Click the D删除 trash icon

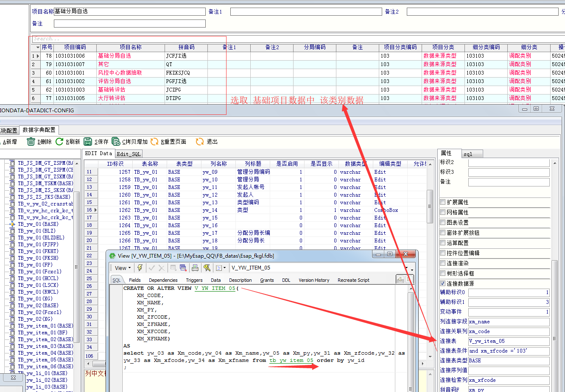pos(31,142)
